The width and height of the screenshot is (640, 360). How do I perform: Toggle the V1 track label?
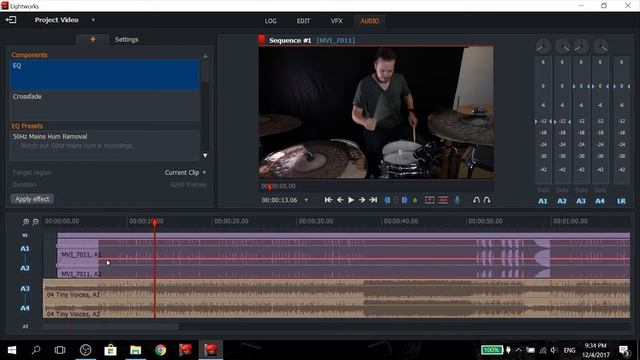(x=25, y=236)
